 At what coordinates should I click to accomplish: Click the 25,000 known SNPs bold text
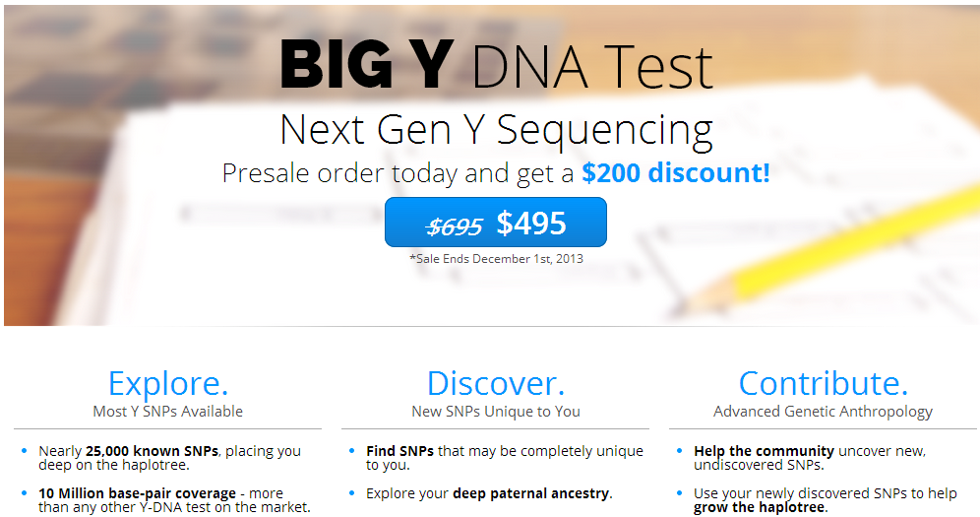pyautogui.click(x=152, y=451)
